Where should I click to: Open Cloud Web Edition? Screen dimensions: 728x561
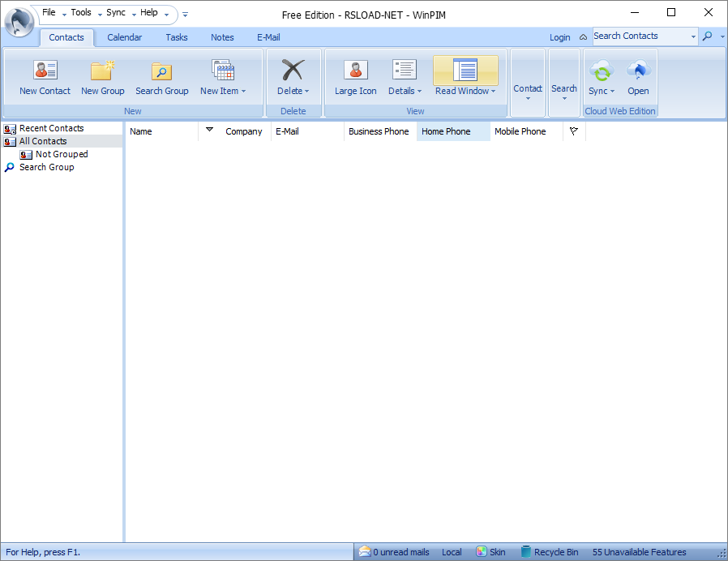coord(638,78)
